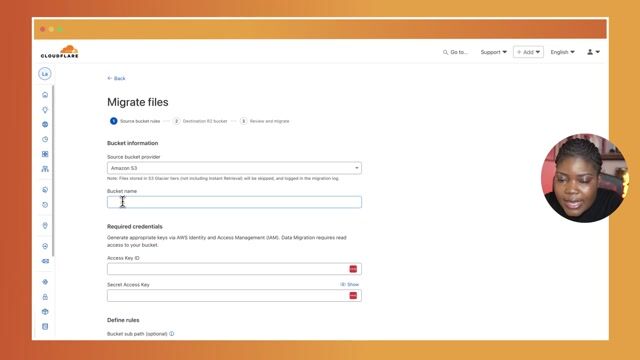Focus the Secret Access Key field
The height and width of the screenshot is (360, 640).
234,296
